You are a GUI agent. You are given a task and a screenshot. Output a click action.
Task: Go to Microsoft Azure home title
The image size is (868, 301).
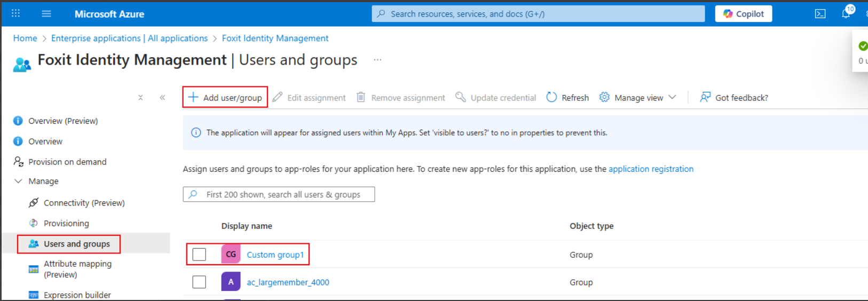pyautogui.click(x=109, y=14)
